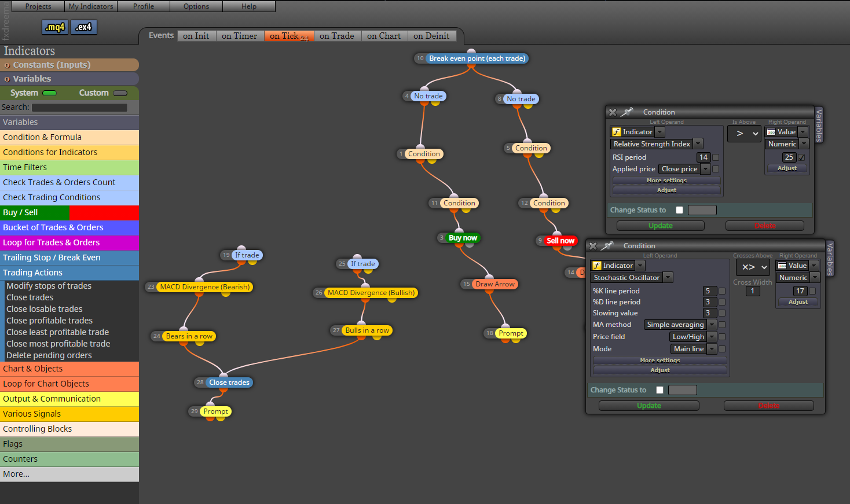The width and height of the screenshot is (850, 504).
Task: Click Delete in the Stochastic Condition panel
Action: tap(769, 406)
